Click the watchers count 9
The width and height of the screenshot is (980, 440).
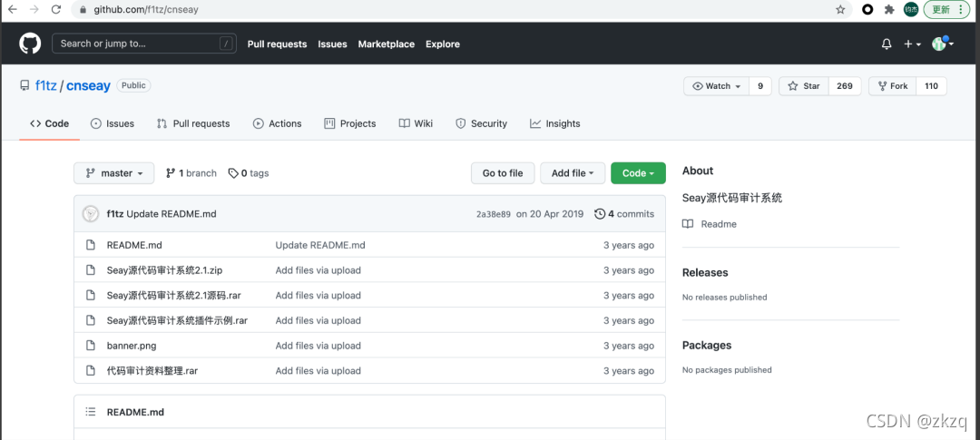760,86
